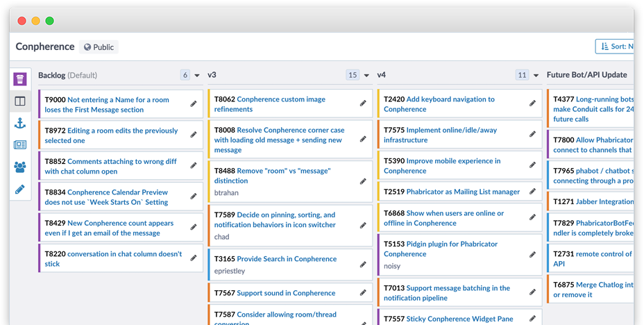Edit task T2420 with its pencil icon
This screenshot has width=644, height=325.
(533, 103)
